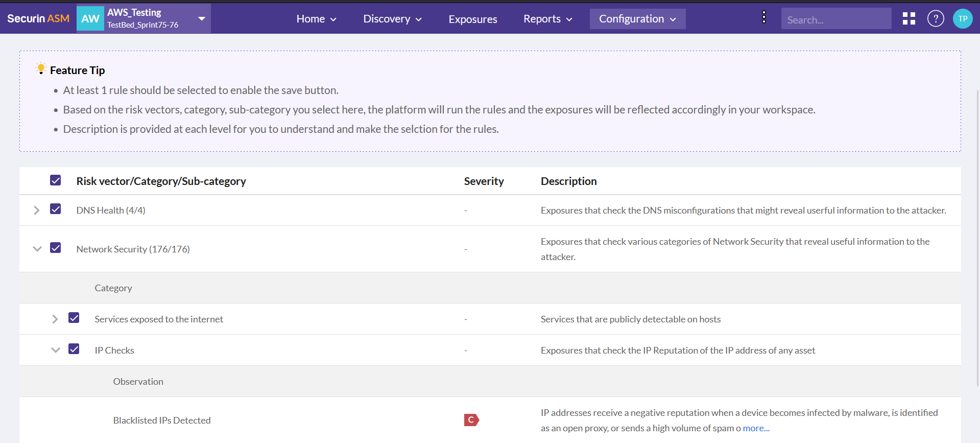Uncheck Services exposed to the internet checkbox
Screen dimensions: 980x443
point(74,318)
